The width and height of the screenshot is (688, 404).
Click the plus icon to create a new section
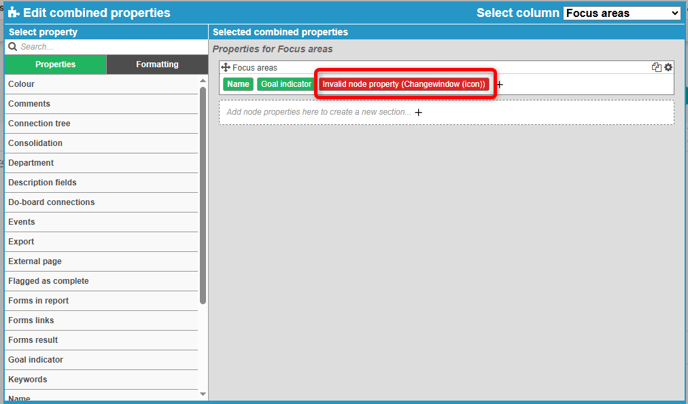[x=418, y=112]
